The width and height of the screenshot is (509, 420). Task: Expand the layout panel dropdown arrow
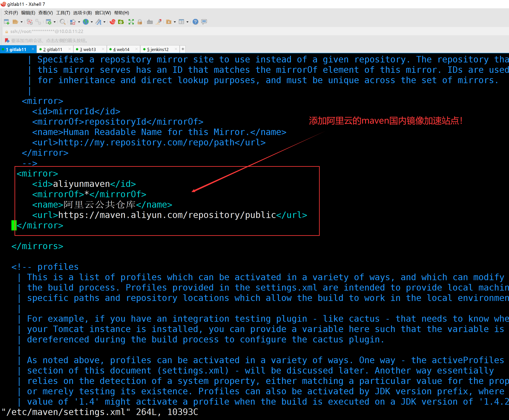click(x=187, y=22)
